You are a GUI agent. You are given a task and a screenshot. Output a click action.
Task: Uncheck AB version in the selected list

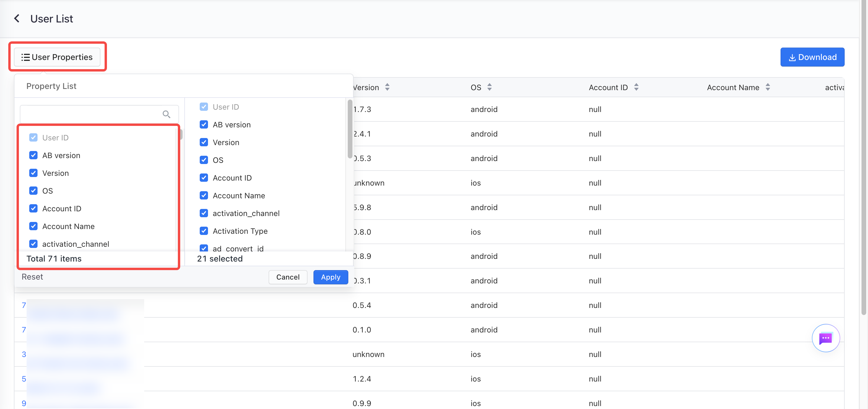(x=204, y=125)
